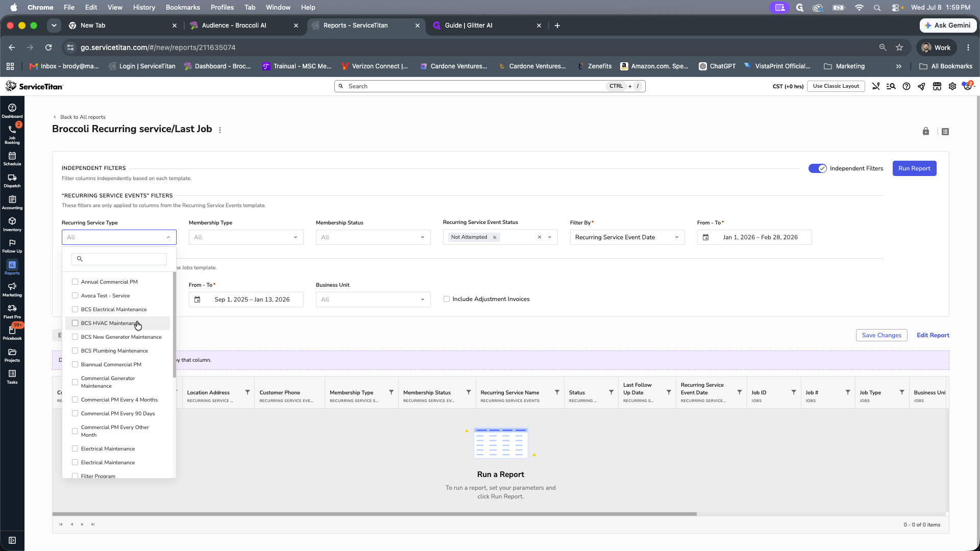This screenshot has width=980, height=551.
Task: Expand Recurring Service Event Status dropdown
Action: pos(550,237)
